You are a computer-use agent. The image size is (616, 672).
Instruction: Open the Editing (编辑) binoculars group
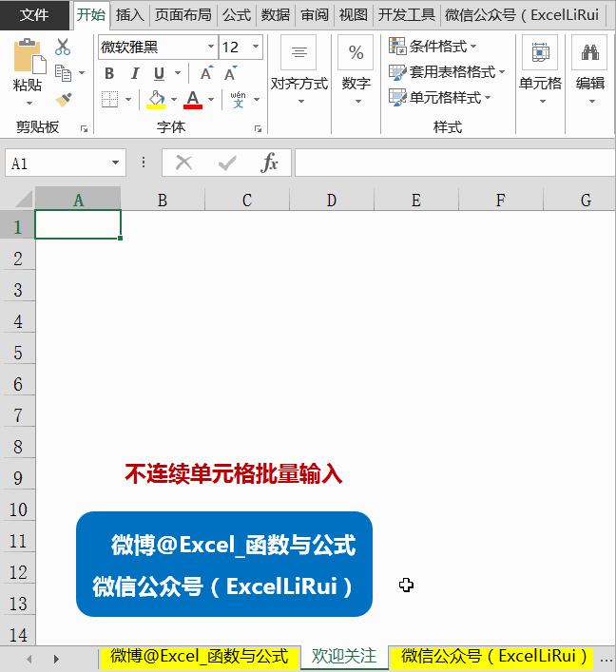pos(590,70)
